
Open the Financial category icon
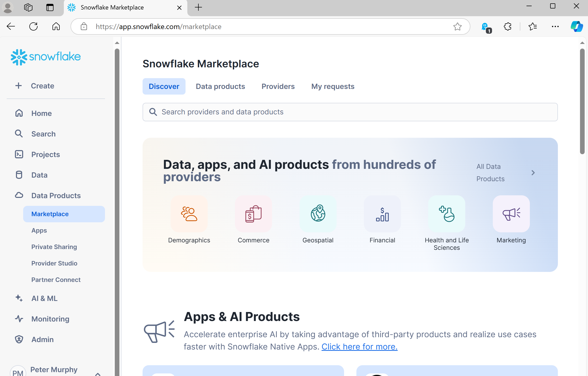click(382, 214)
